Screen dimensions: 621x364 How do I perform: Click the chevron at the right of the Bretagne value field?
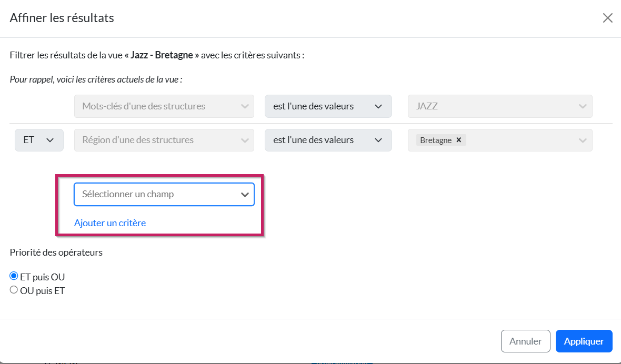point(583,140)
